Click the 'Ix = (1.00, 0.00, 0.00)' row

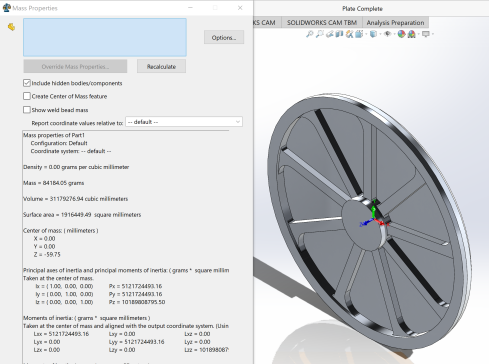(x=64, y=286)
